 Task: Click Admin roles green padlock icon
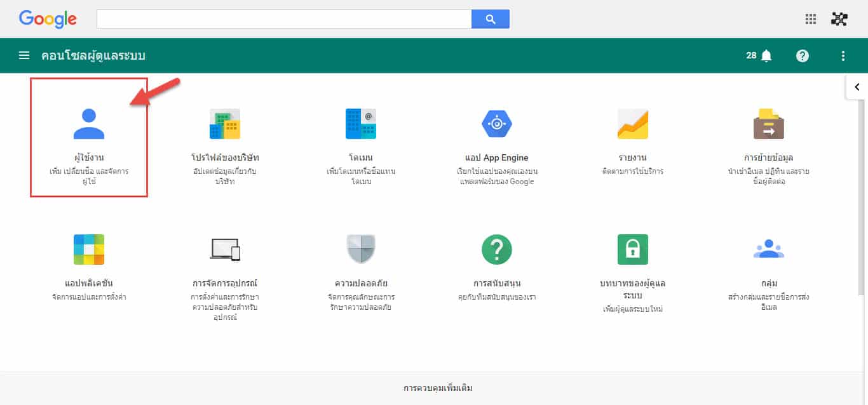pyautogui.click(x=632, y=249)
